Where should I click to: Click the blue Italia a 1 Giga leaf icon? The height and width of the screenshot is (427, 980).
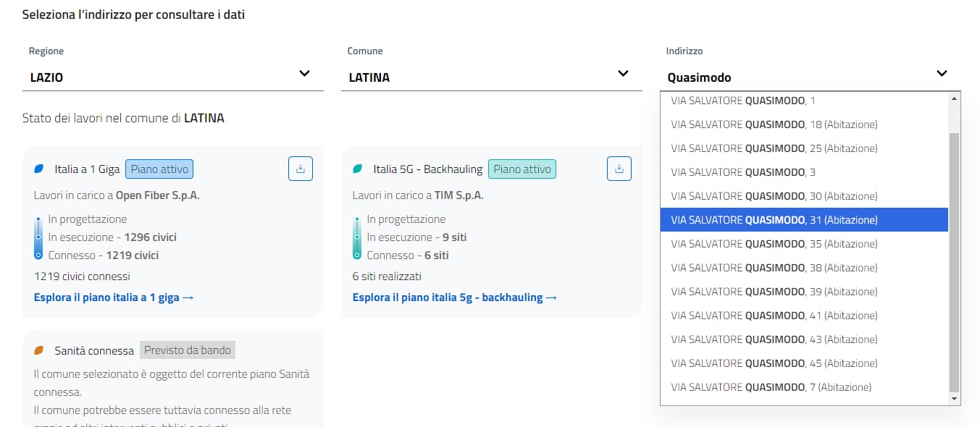tap(39, 169)
